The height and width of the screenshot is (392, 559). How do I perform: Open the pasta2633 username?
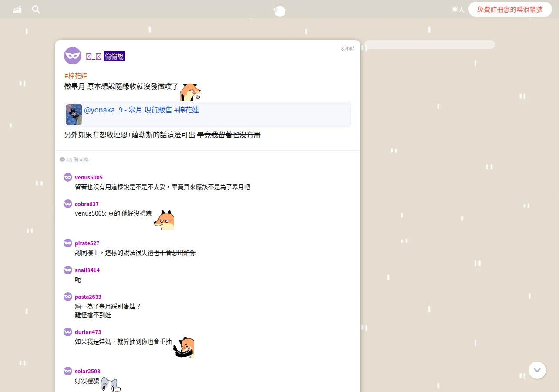[88, 297]
